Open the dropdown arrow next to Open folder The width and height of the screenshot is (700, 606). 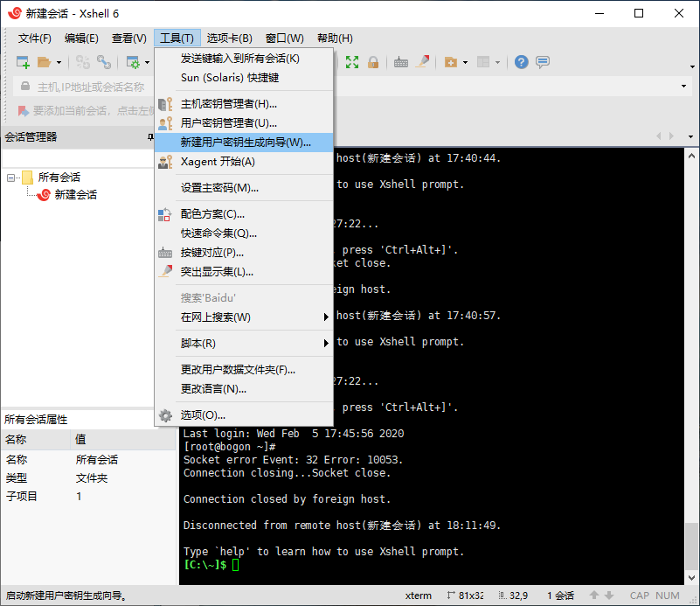59,62
